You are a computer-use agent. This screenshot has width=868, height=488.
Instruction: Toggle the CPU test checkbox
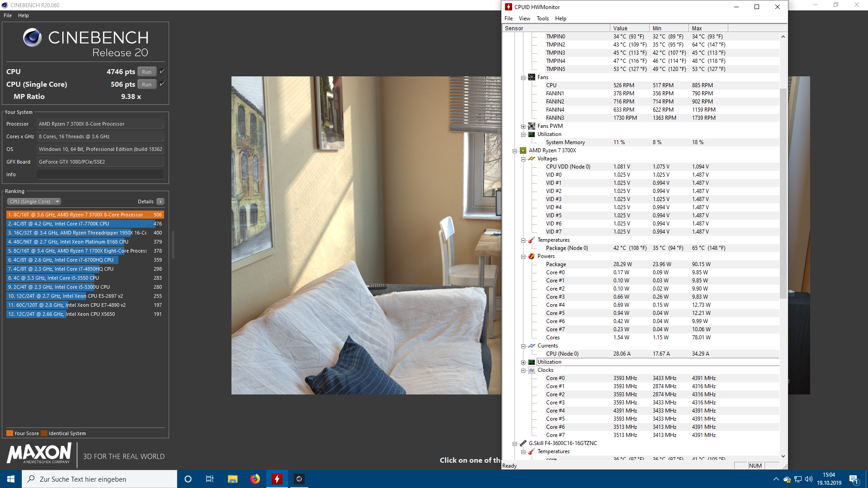point(162,71)
